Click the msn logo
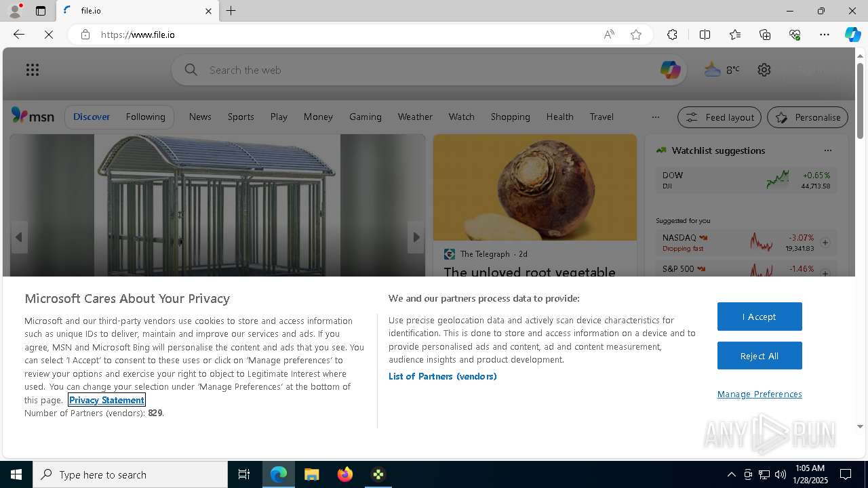 (33, 117)
